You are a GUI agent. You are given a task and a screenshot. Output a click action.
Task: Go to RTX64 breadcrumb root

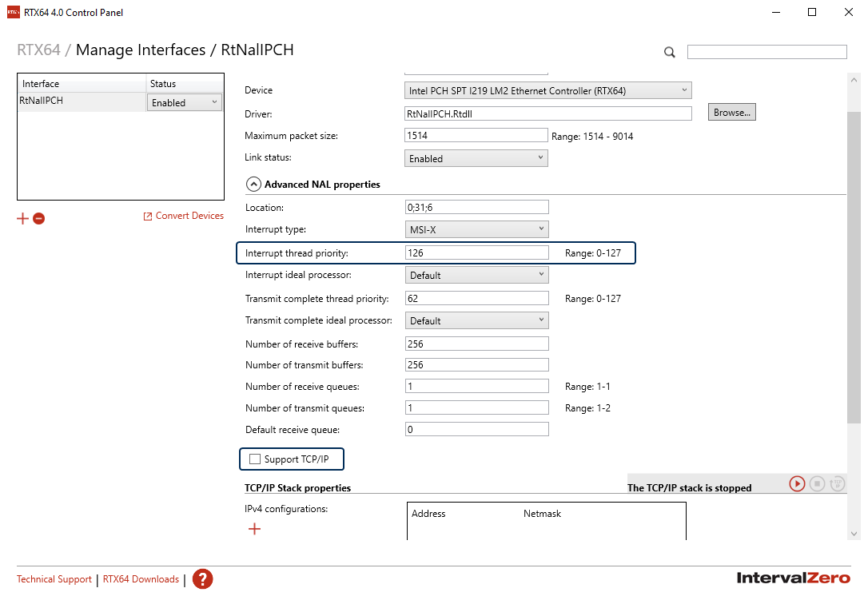[38, 50]
